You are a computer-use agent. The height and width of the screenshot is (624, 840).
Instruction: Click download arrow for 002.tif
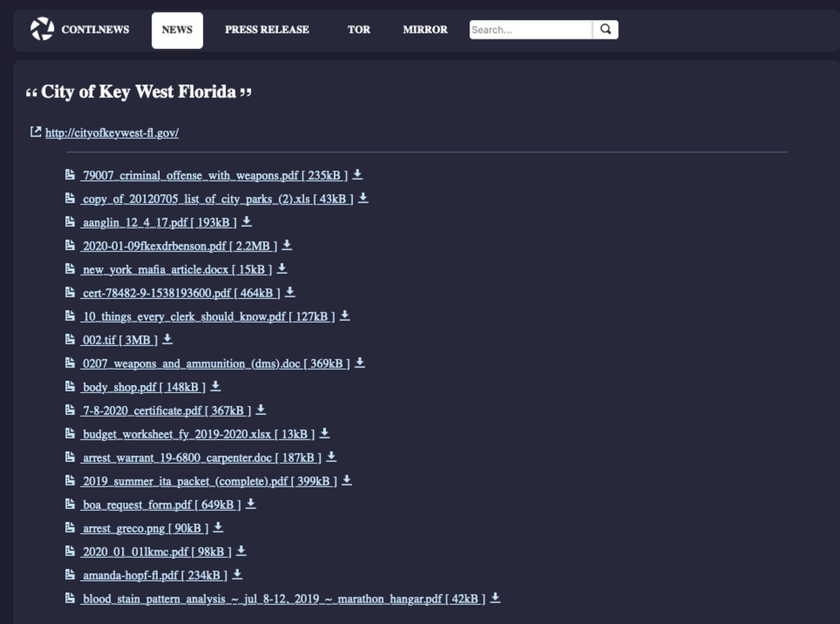167,339
